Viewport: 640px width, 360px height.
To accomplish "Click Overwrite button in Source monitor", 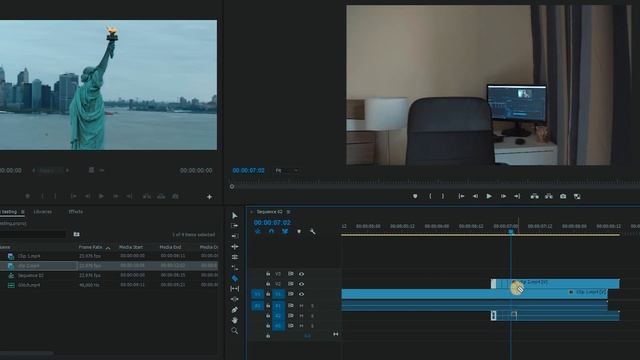I will tap(161, 196).
